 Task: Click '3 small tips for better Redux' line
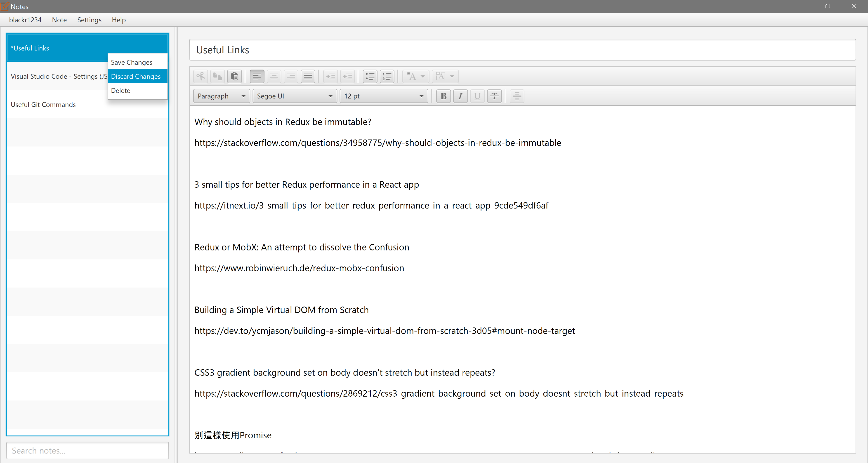coord(307,185)
